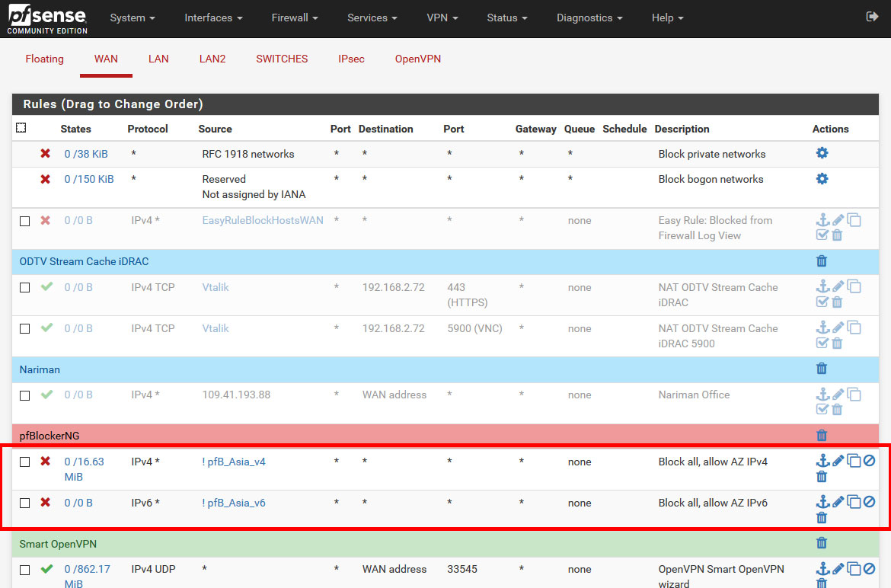
Task: Select the WAN rules tab
Action: (x=106, y=59)
